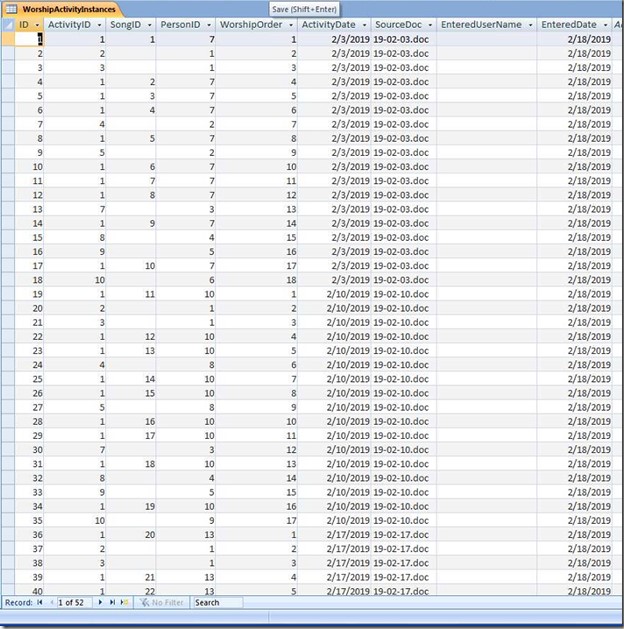
Task: Click the record Search box
Action: click(x=218, y=603)
